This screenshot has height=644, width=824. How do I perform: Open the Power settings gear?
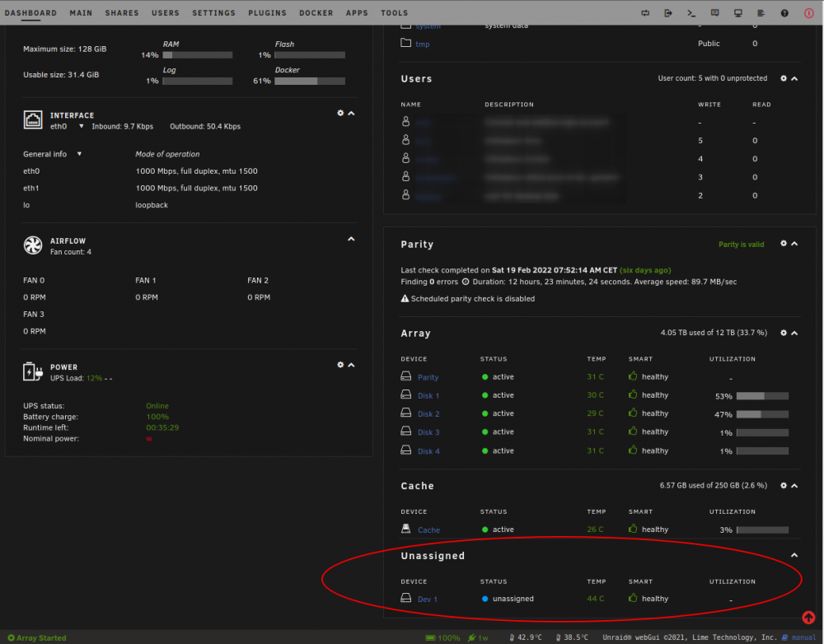340,365
